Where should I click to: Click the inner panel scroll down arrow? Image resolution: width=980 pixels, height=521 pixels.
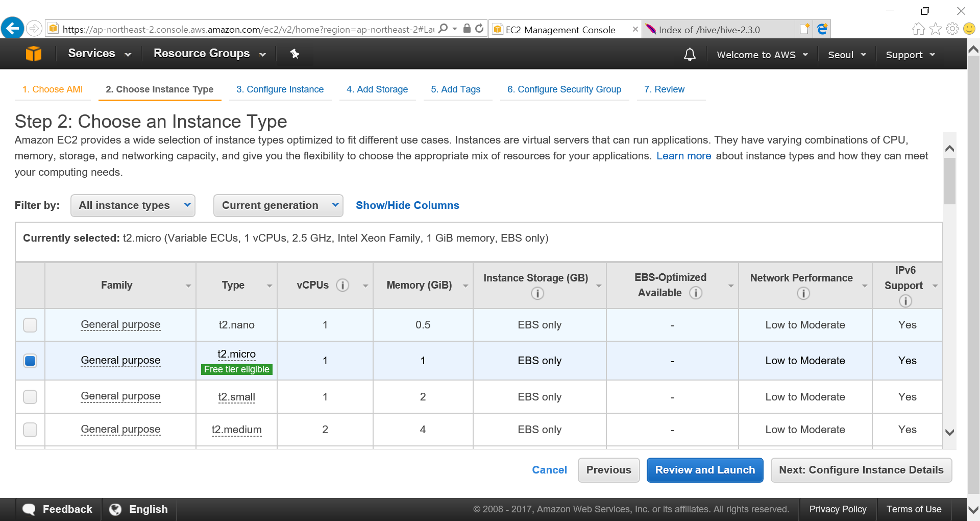click(949, 432)
